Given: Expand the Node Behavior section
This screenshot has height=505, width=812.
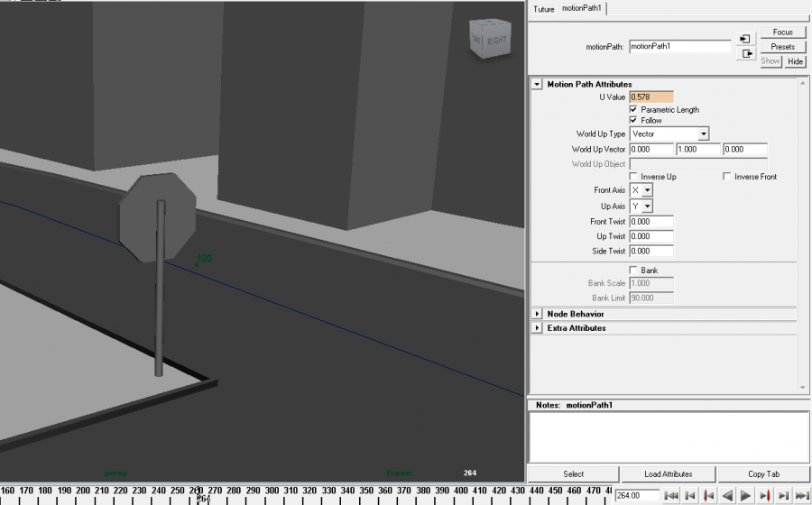Looking at the screenshot, I should (x=538, y=314).
